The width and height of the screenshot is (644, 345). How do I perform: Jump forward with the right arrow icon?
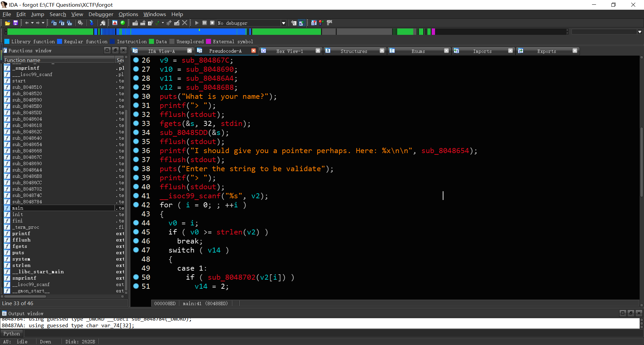(38, 23)
